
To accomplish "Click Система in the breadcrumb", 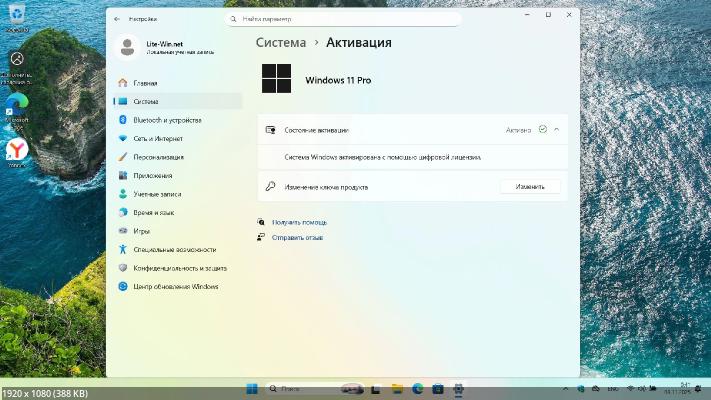I will (x=281, y=43).
